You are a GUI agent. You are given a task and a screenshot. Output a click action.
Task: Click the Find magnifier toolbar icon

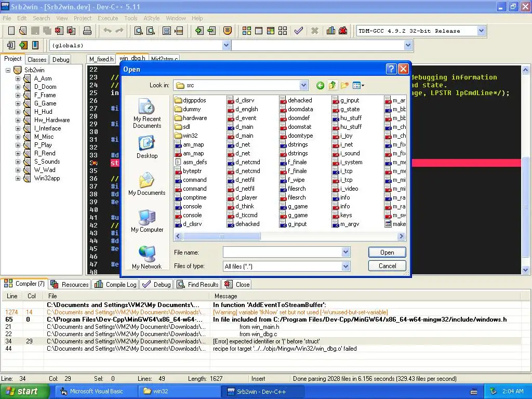138,31
